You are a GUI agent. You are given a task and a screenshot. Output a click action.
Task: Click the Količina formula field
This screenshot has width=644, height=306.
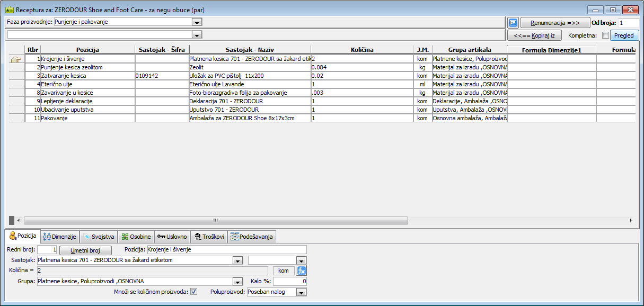[153, 271]
